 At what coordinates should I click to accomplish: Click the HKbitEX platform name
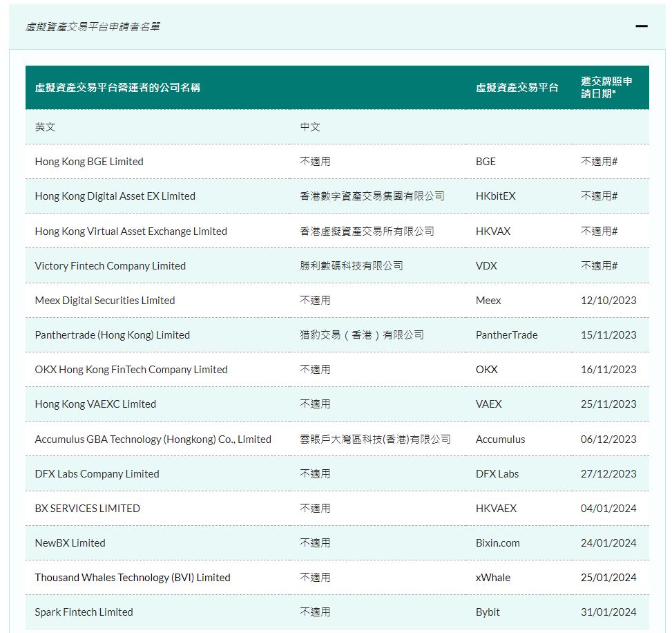(x=495, y=196)
